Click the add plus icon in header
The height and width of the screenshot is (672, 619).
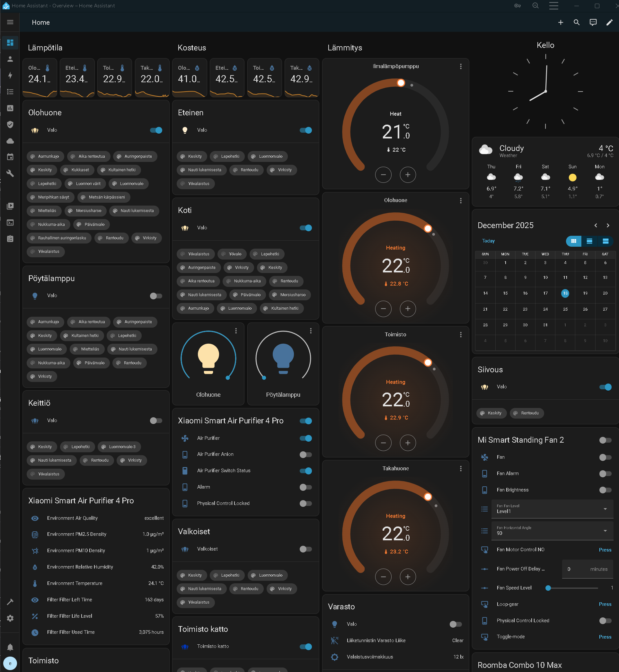point(561,22)
